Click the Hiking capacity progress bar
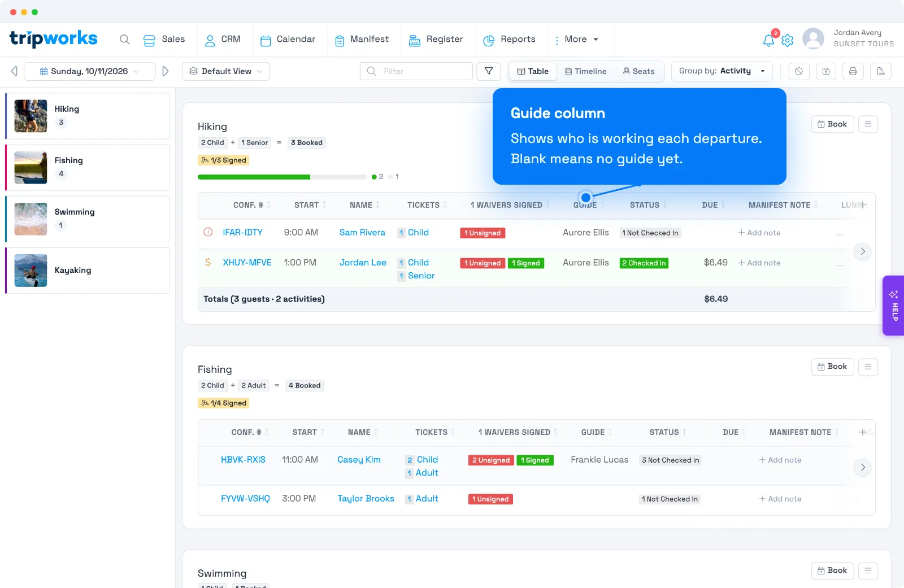 pos(282,177)
